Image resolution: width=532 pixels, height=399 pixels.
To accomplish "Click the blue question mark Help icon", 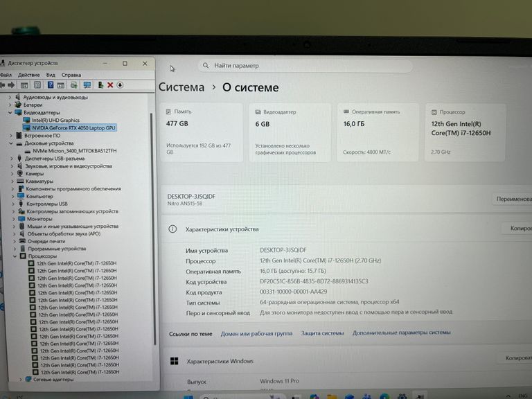I will [51, 85].
